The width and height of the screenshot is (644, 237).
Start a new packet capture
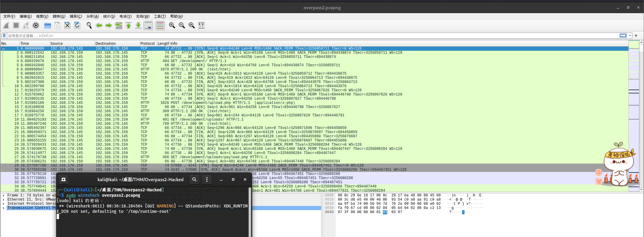(7, 26)
